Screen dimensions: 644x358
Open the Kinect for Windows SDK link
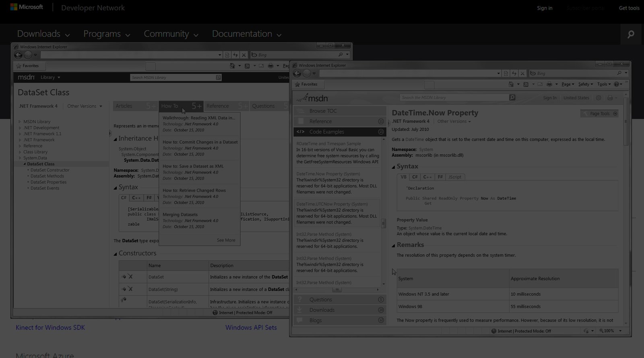pyautogui.click(x=50, y=327)
